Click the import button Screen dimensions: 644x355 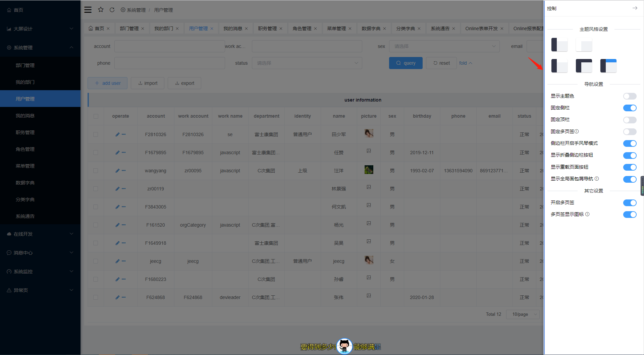pyautogui.click(x=148, y=83)
